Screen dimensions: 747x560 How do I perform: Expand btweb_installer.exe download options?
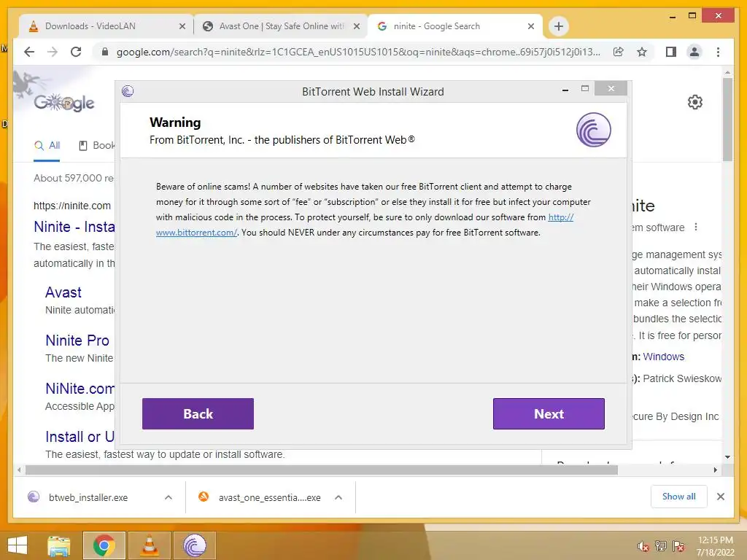click(169, 497)
